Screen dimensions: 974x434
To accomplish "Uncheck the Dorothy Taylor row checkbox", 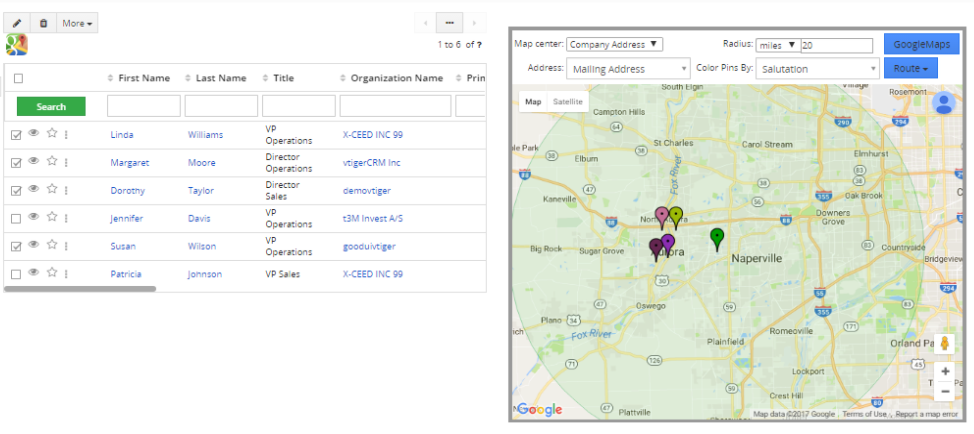I will [x=16, y=191].
